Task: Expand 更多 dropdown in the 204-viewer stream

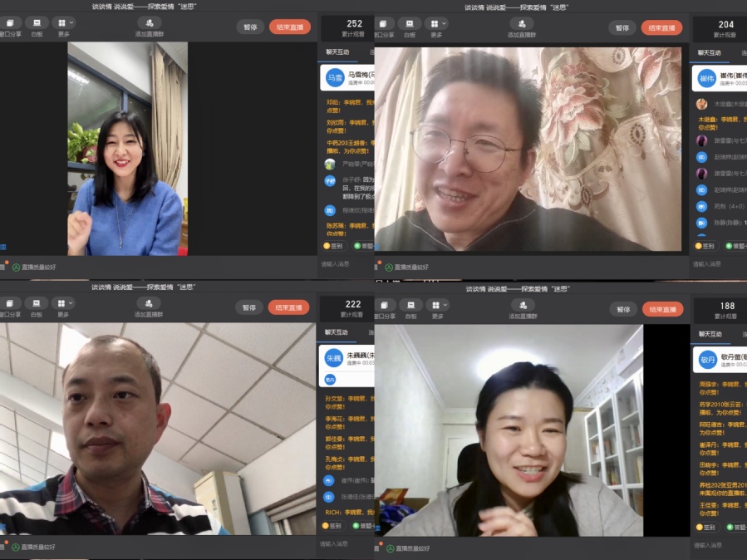Action: 437,24
